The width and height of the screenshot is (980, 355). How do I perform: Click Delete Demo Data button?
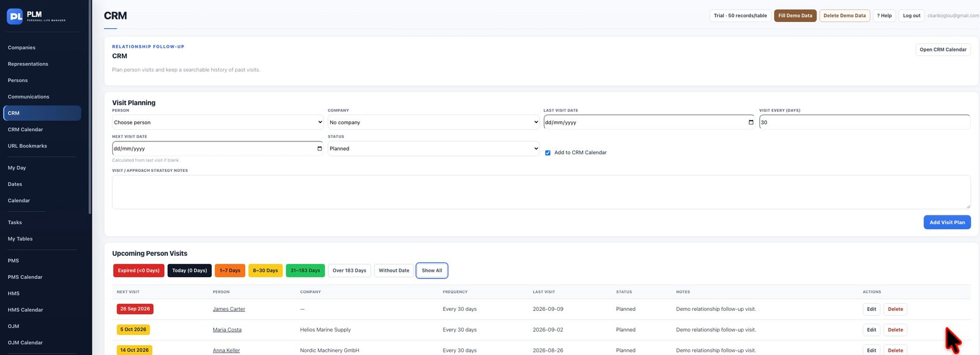pyautogui.click(x=845, y=16)
